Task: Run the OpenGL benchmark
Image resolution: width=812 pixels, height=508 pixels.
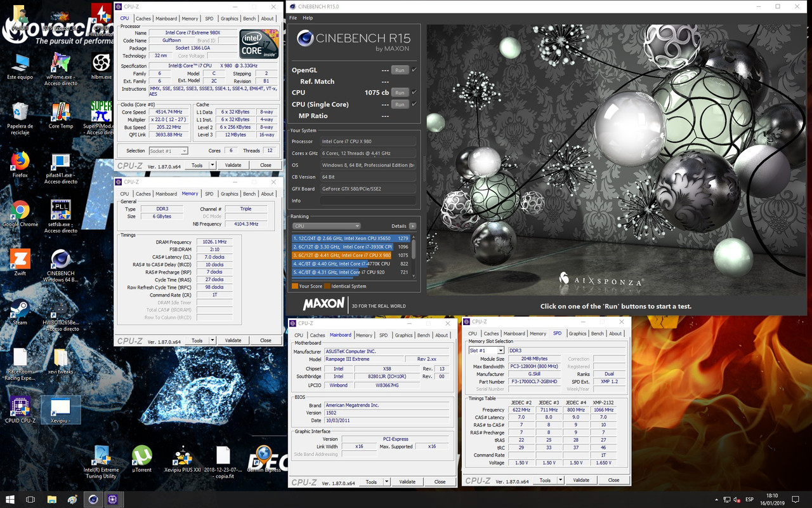Action: click(400, 70)
